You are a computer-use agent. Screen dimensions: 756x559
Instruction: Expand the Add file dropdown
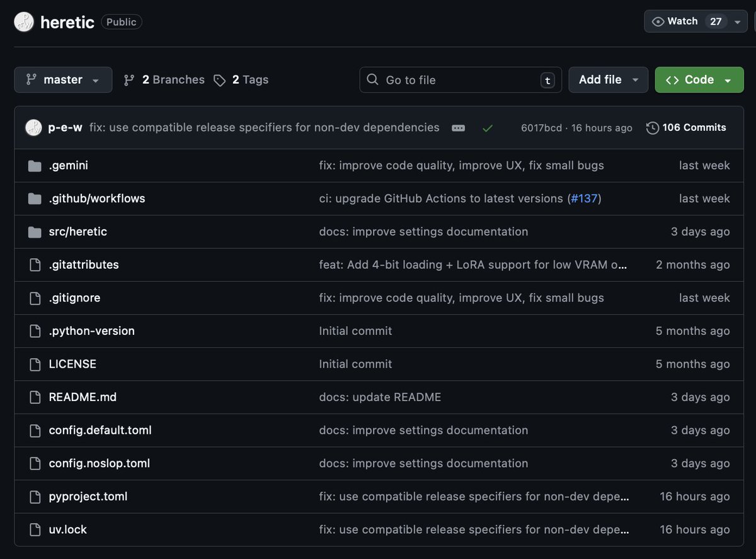coord(609,80)
